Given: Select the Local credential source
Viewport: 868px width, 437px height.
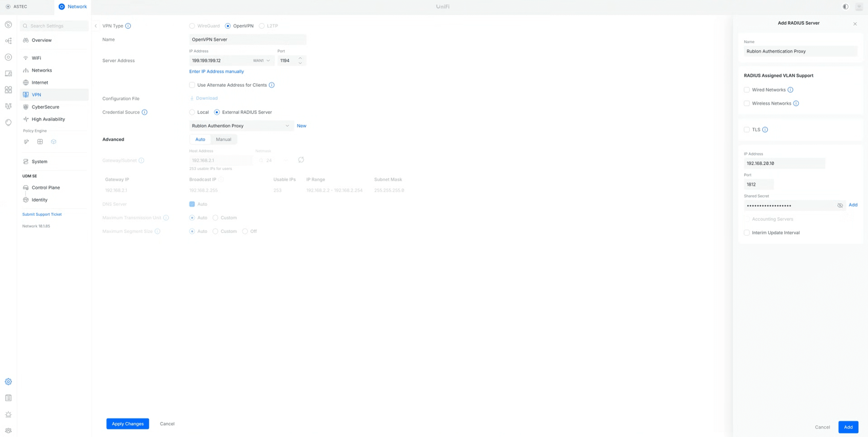Looking at the screenshot, I should click(192, 112).
